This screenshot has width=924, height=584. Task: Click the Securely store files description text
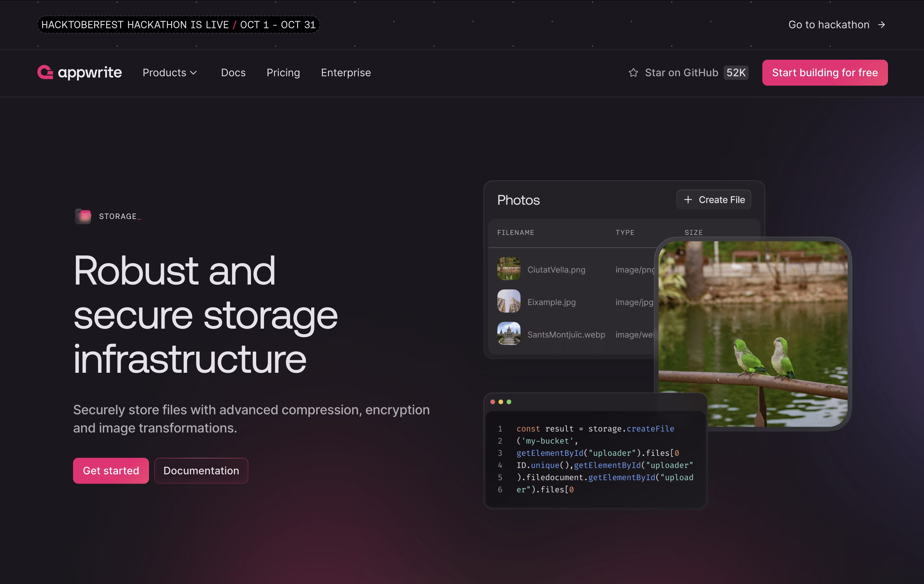point(251,419)
